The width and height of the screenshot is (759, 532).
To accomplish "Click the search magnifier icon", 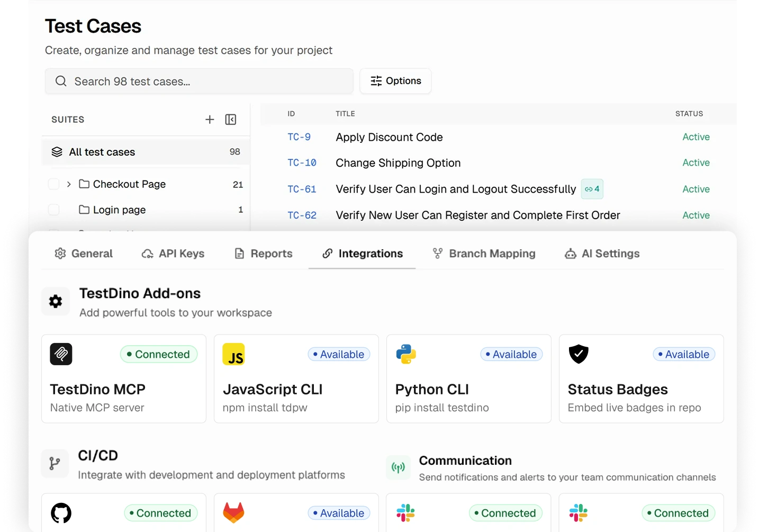I will tap(61, 81).
